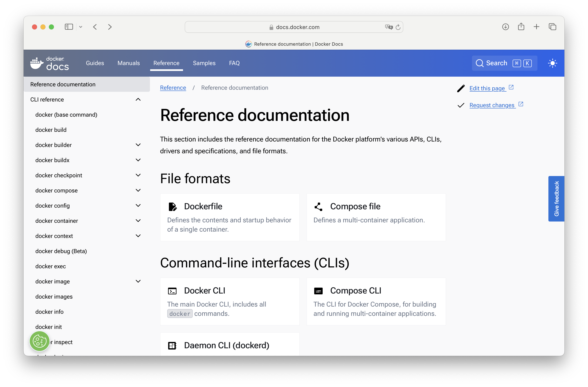Click the Safari sidebar toggle icon
Viewport: 588px width, 387px height.
(x=69, y=27)
